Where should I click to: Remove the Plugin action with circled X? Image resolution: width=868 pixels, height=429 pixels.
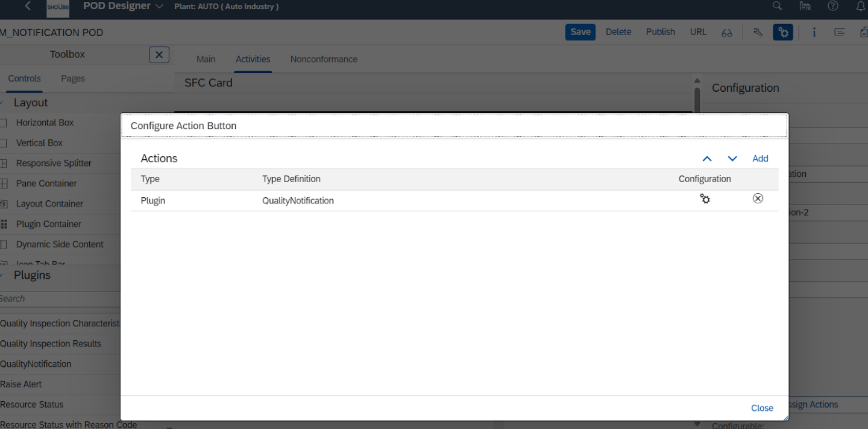758,198
